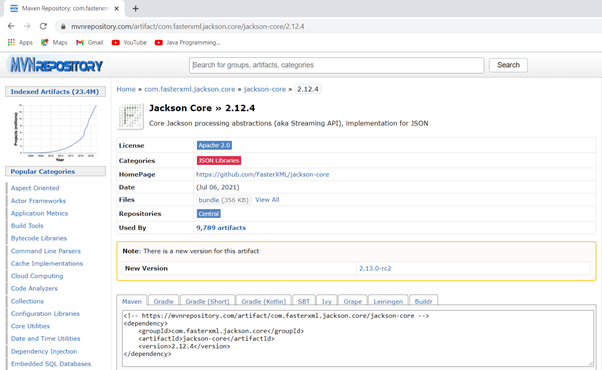Switch to the Leiningen tab
This screenshot has width=602, height=370.
click(388, 301)
